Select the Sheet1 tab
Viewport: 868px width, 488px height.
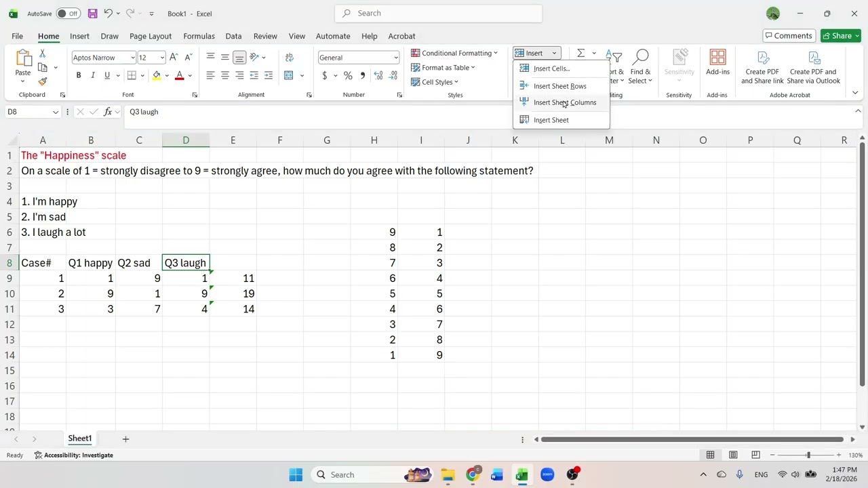(x=79, y=439)
